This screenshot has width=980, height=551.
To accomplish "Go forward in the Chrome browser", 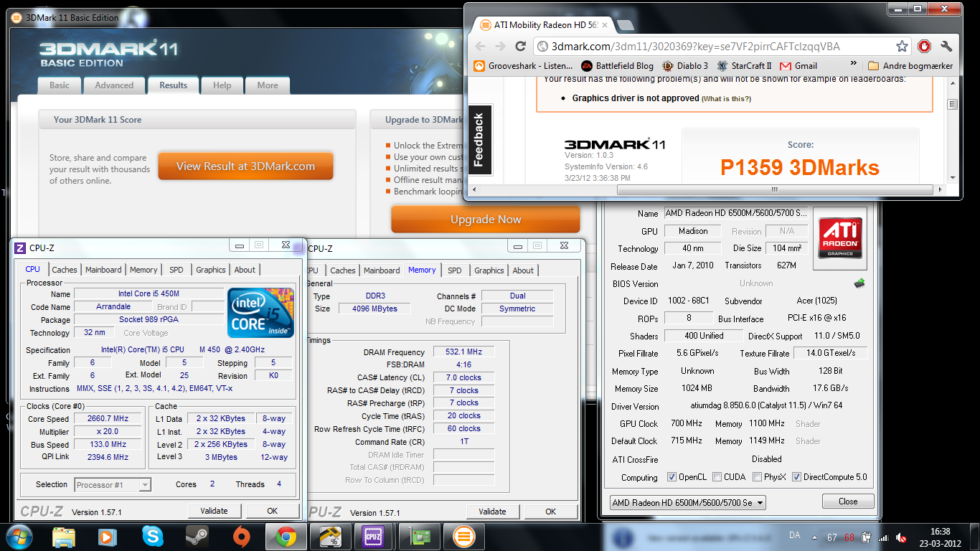I will (x=501, y=47).
